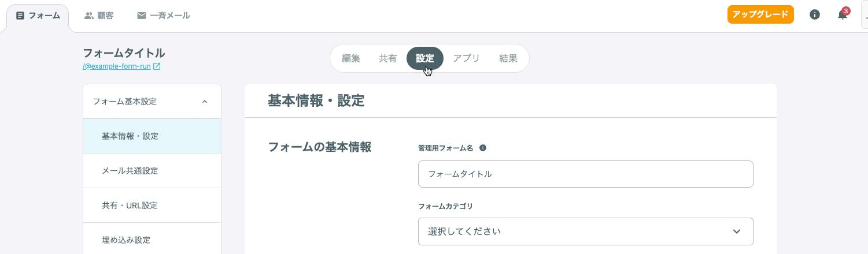This screenshot has height=254, width=868.
Task: Click the アップグレード button
Action: tap(760, 14)
